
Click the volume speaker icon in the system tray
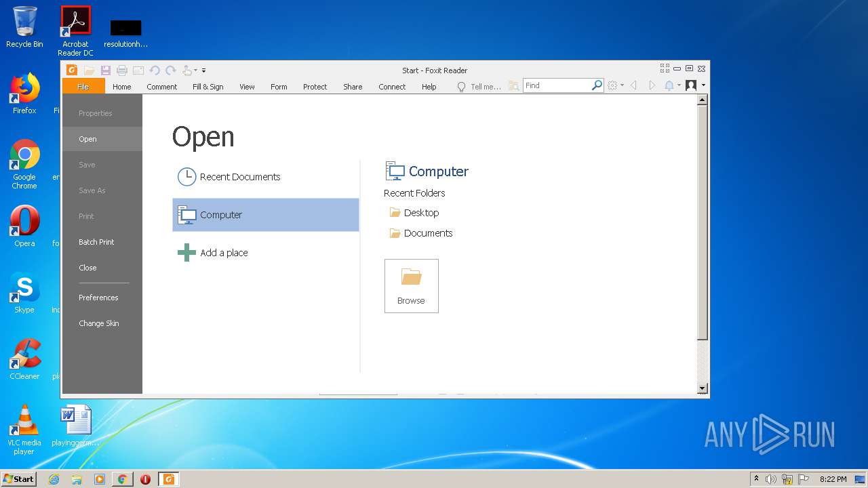771,479
